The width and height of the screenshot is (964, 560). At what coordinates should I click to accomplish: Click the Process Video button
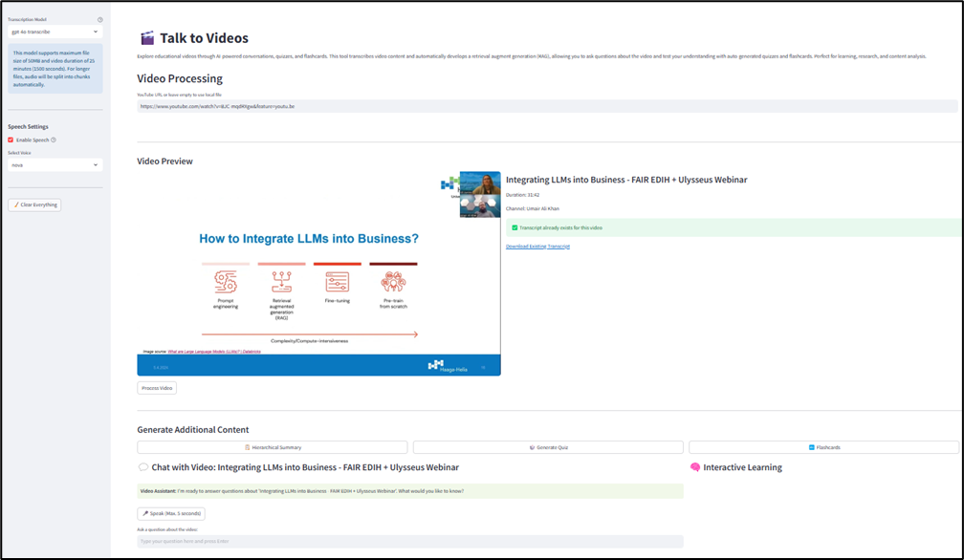[x=157, y=388]
